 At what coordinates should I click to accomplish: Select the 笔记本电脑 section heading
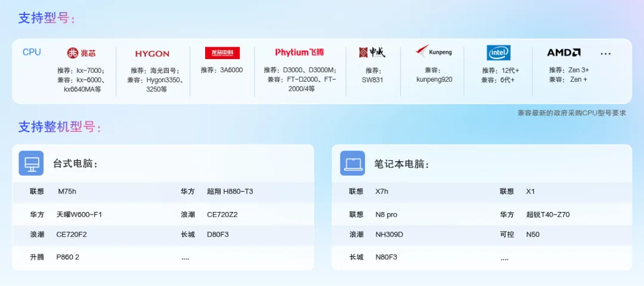click(x=401, y=164)
